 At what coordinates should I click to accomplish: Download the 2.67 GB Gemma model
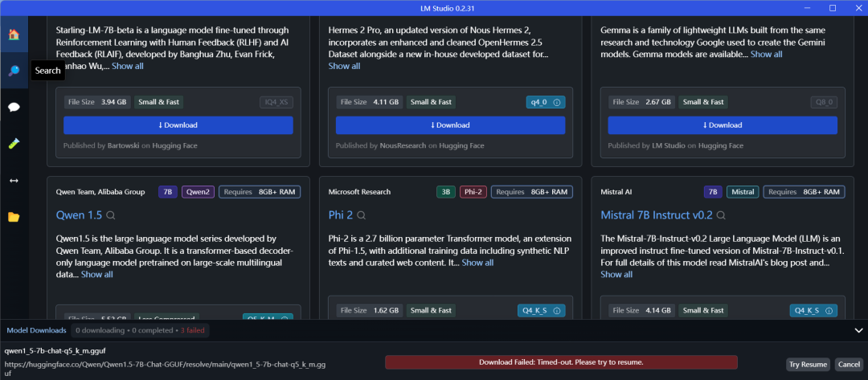tap(723, 125)
